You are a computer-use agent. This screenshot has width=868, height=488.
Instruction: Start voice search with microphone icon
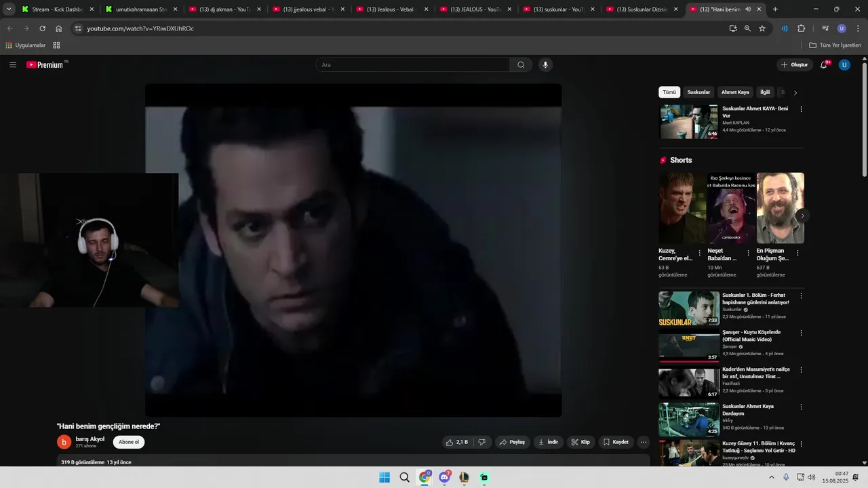tap(545, 64)
